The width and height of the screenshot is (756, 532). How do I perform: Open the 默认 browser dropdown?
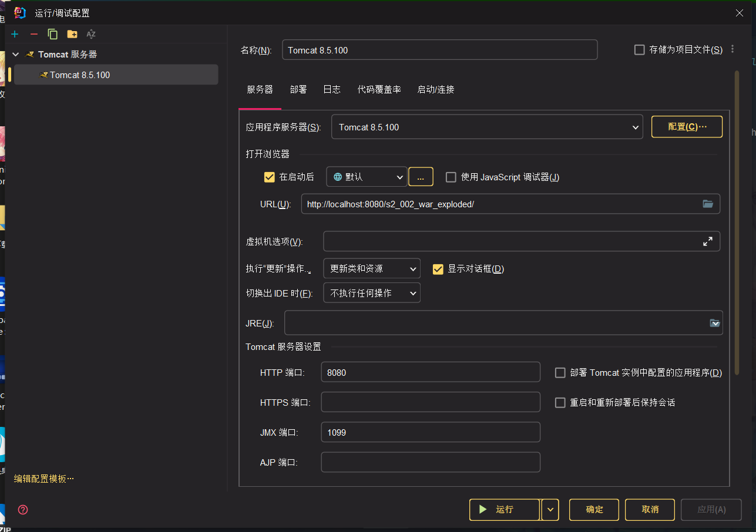pos(367,177)
